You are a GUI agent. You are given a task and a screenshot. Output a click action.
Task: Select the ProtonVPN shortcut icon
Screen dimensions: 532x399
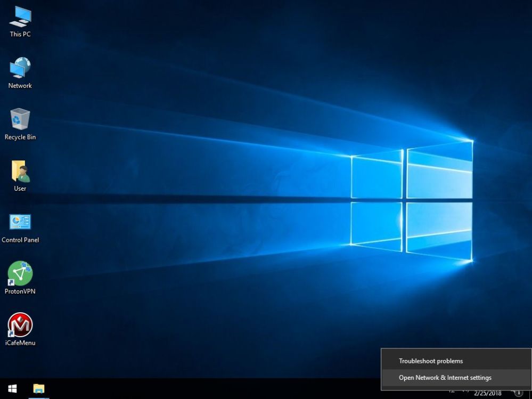20,274
